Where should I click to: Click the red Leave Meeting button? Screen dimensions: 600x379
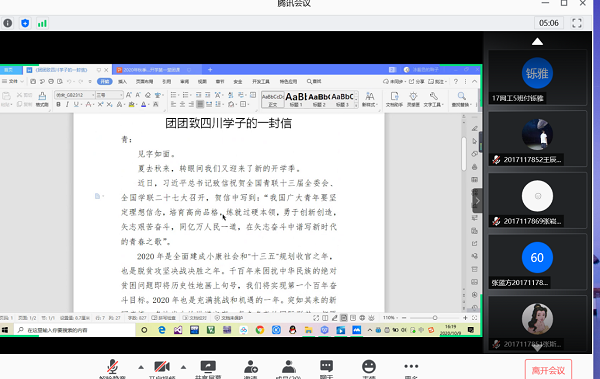pos(548,370)
